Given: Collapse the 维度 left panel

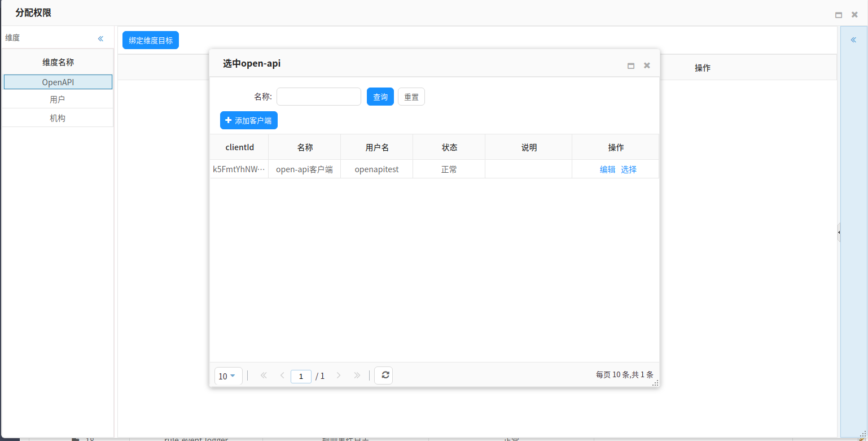Looking at the screenshot, I should [x=100, y=38].
